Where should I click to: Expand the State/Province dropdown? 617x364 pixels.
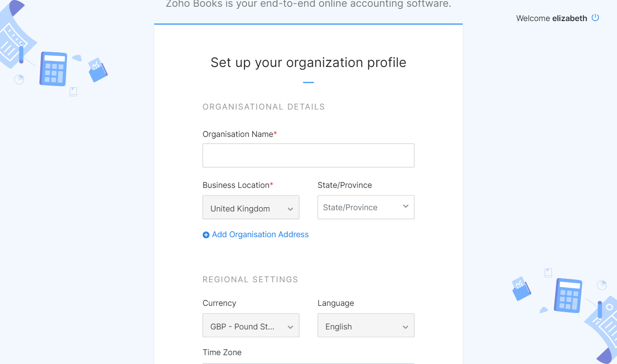click(366, 207)
